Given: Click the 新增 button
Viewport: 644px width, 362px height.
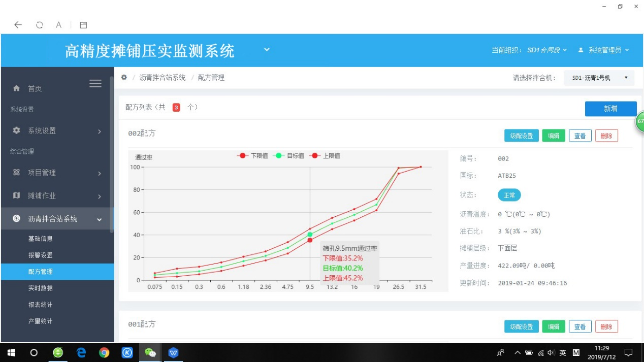Looking at the screenshot, I should coord(610,109).
